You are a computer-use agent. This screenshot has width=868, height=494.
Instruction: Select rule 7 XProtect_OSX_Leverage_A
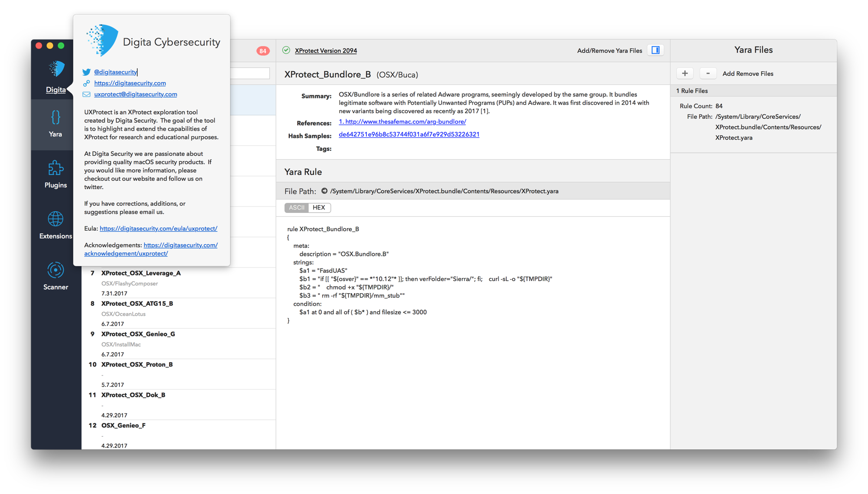click(178, 283)
